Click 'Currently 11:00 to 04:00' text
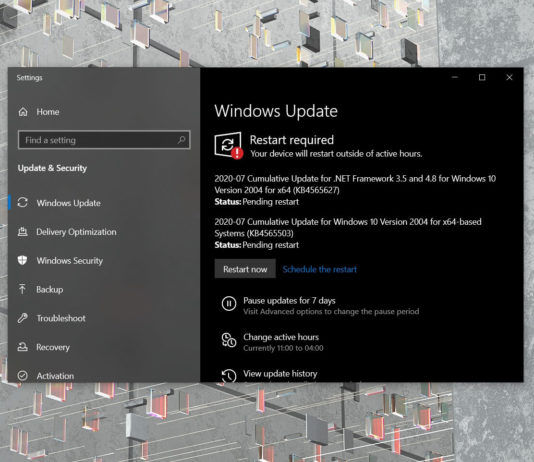Viewport: 534px width, 462px height. coord(283,348)
